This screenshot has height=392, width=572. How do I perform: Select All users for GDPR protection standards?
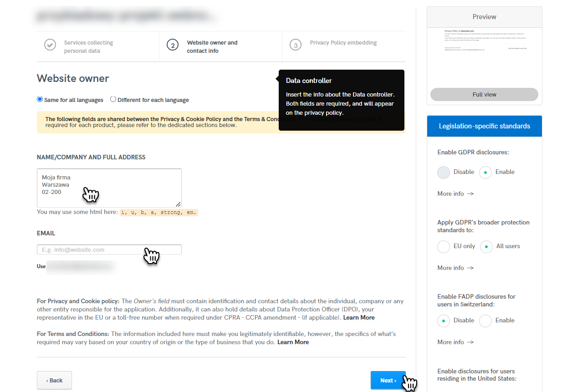click(x=485, y=246)
